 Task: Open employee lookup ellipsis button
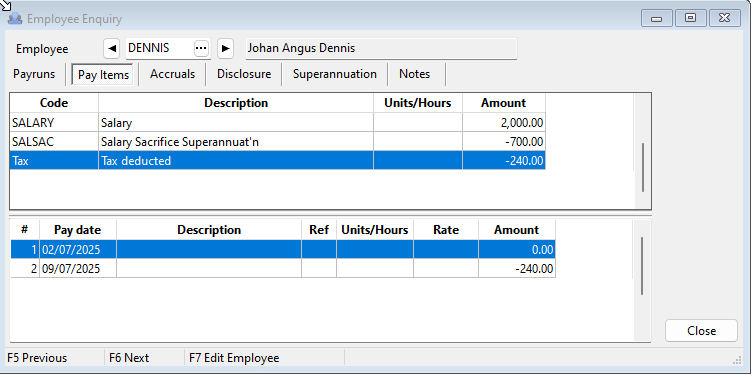click(201, 48)
